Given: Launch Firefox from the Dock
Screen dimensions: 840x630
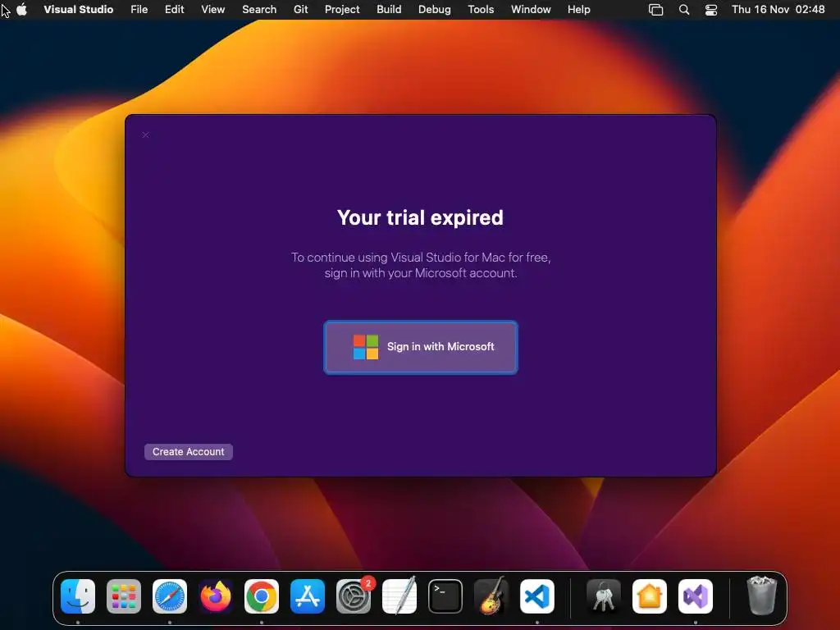Looking at the screenshot, I should click(x=216, y=596).
